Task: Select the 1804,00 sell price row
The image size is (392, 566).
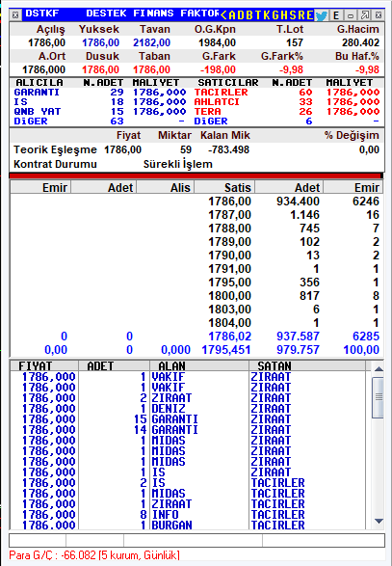Action: [x=196, y=323]
